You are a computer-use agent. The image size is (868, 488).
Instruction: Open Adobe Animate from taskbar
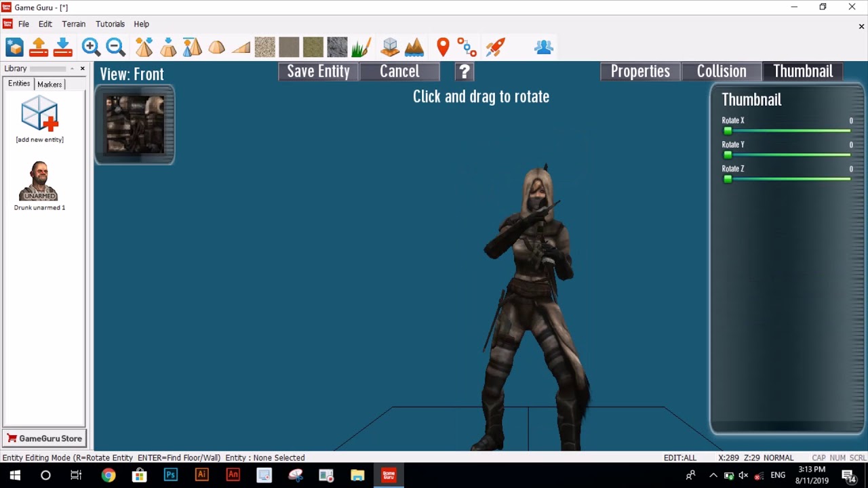click(233, 475)
